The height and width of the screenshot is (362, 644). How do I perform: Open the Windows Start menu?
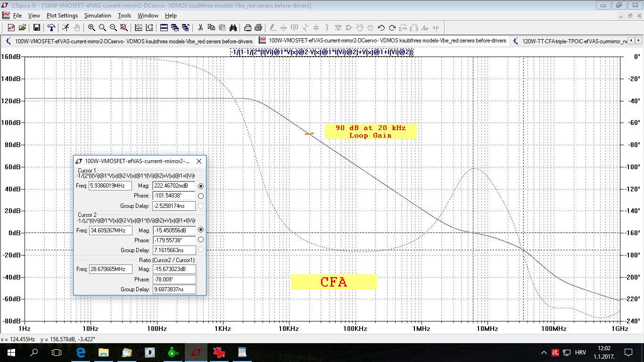[11, 352]
